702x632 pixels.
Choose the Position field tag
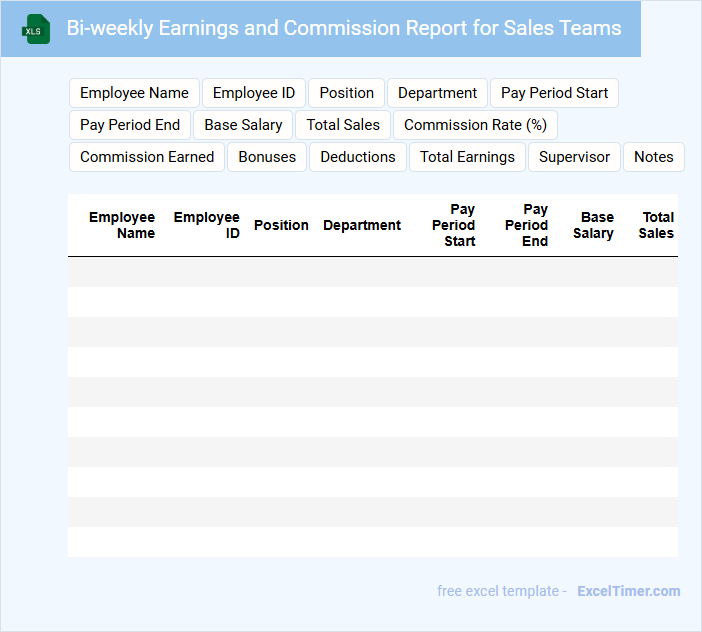point(346,93)
